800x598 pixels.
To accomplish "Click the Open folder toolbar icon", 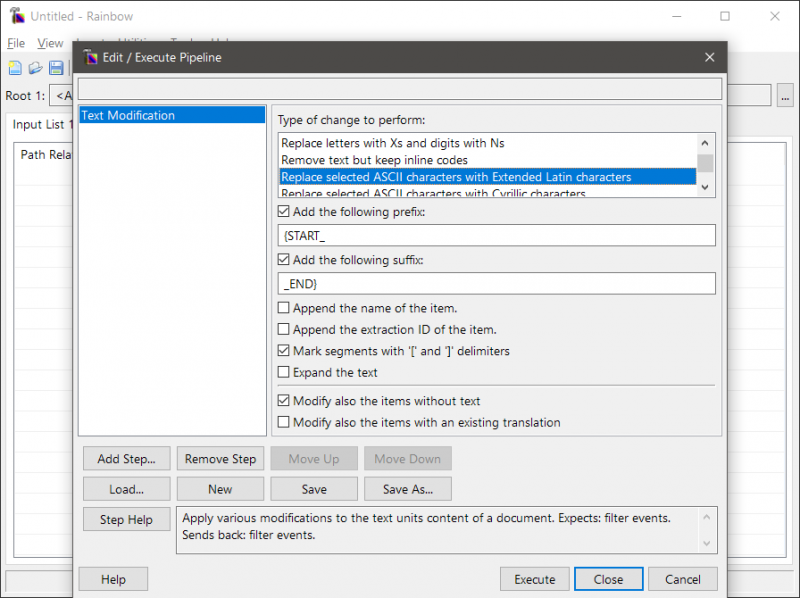I will 35,68.
